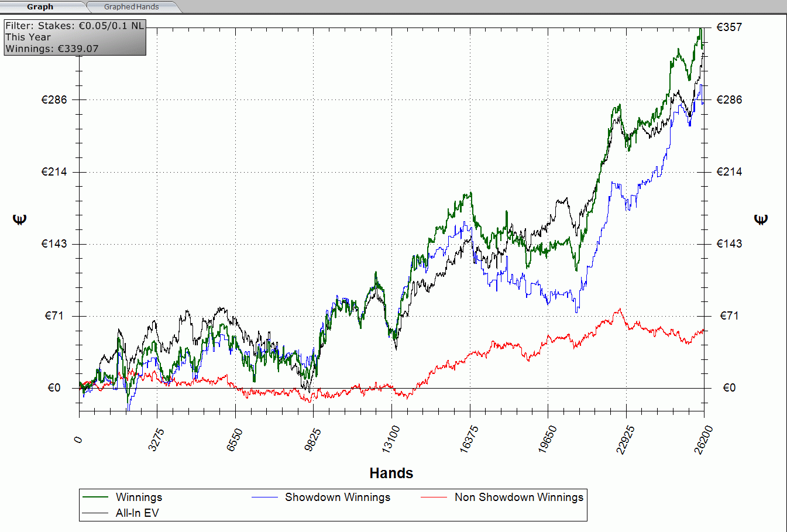Click the 'Winnings: €339.07' summary text
Viewport: 787px width, 532px height.
pos(52,49)
